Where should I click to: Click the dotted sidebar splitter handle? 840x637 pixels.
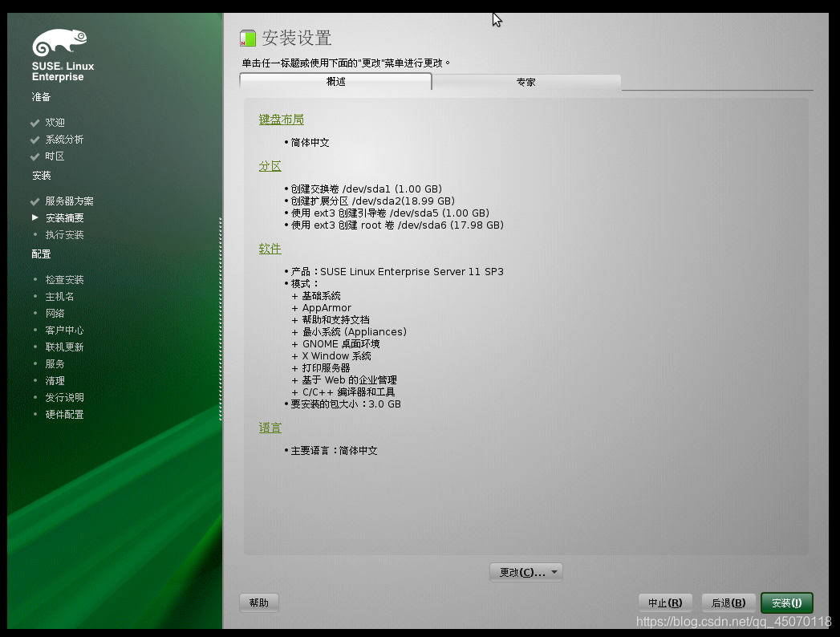pyautogui.click(x=220, y=318)
